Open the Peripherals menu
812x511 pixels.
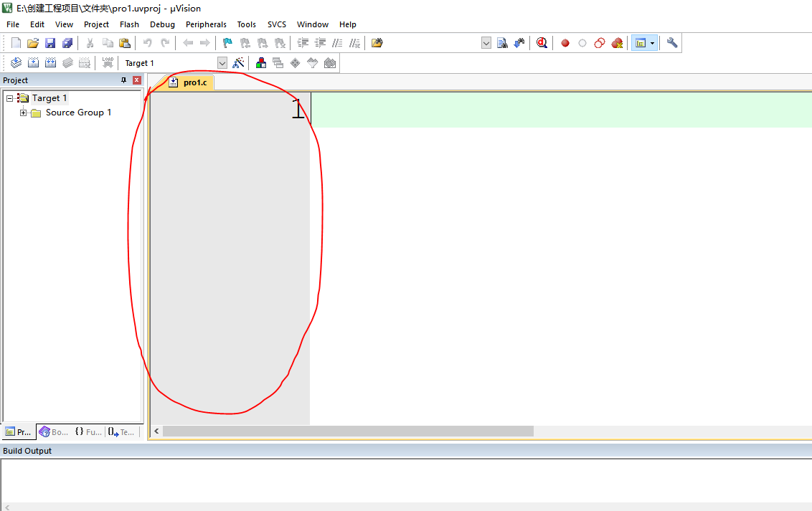click(206, 24)
